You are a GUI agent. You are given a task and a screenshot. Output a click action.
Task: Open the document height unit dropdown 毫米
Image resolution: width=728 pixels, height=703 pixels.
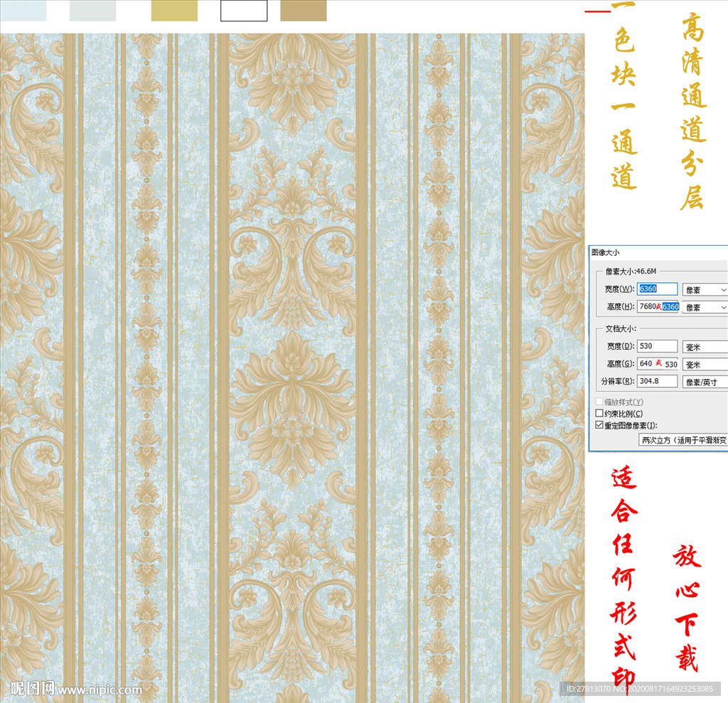click(x=705, y=365)
